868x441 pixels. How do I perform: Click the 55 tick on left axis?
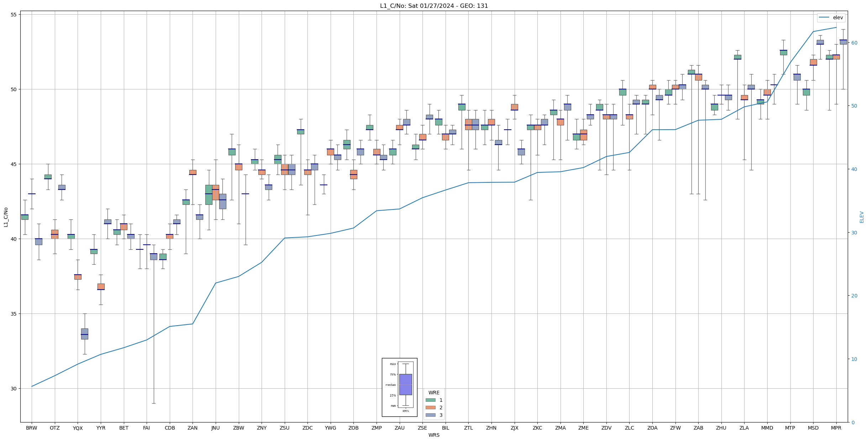[x=14, y=15]
